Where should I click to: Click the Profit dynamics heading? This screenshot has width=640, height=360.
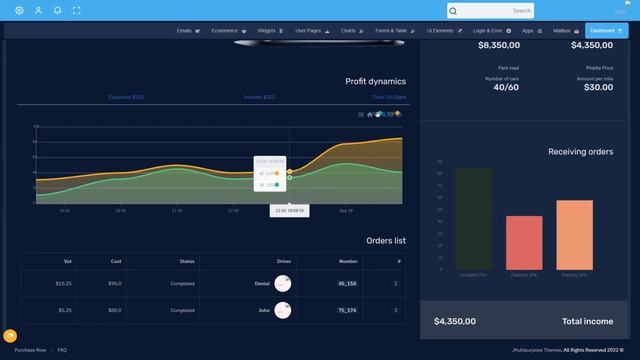point(376,81)
